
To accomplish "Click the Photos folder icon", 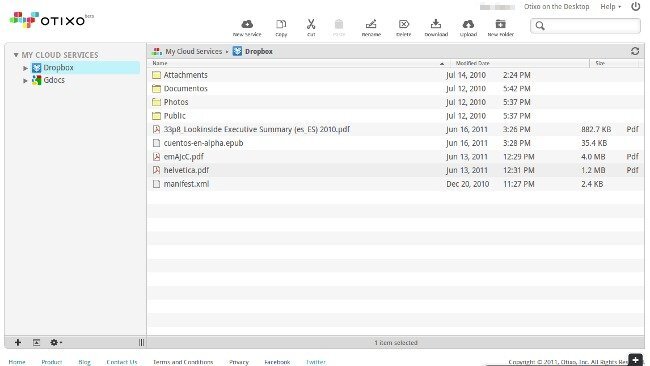I will (x=156, y=102).
